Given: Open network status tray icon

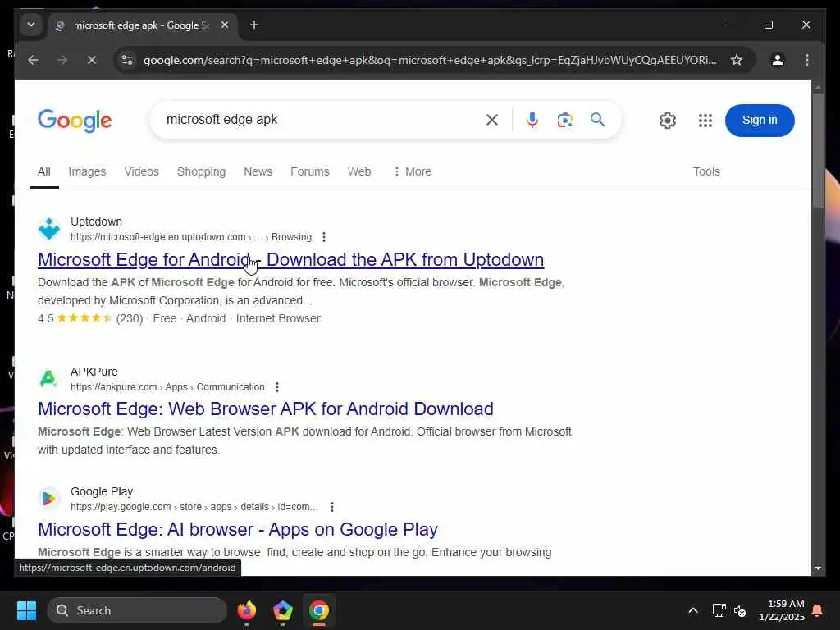Looking at the screenshot, I should [x=719, y=610].
